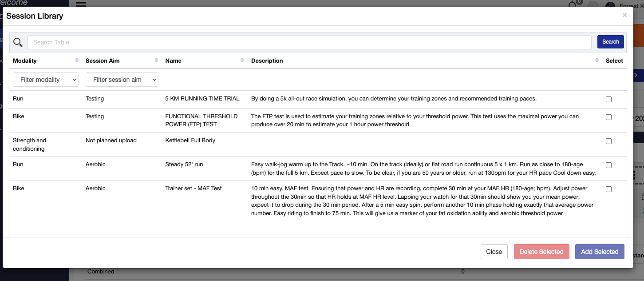Click Run modality in 5 KM trial row
The image size is (644, 281).
(x=18, y=98)
